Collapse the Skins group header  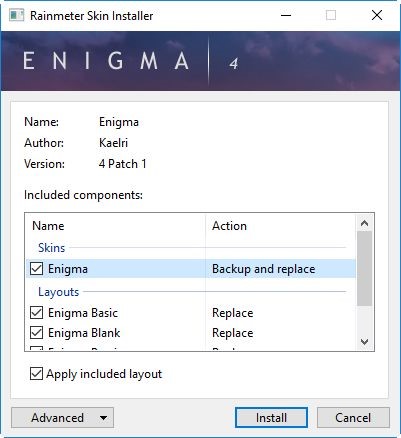point(52,248)
